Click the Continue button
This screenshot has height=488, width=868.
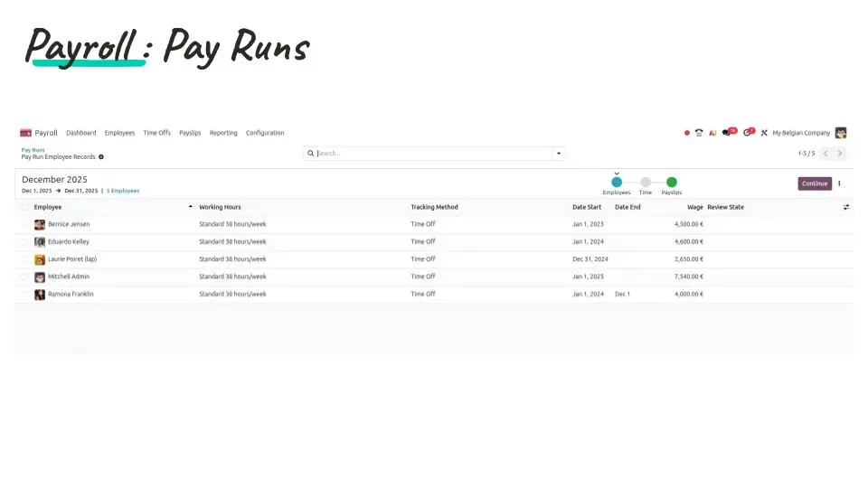click(815, 183)
